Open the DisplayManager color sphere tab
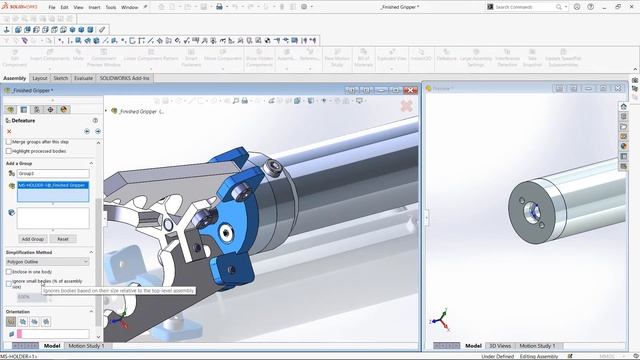This screenshot has height=360, width=640. (x=63, y=109)
